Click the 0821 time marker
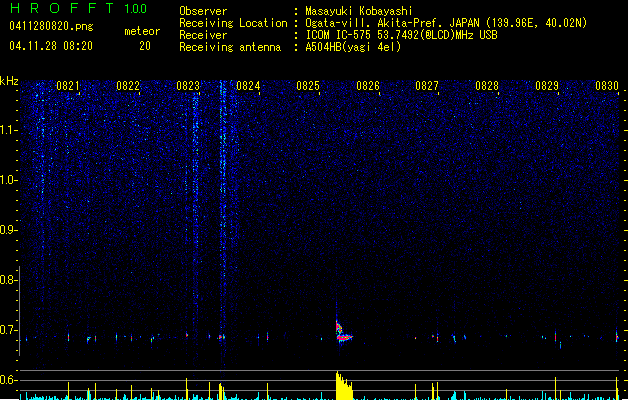The height and width of the screenshot is (400, 629). pos(67,86)
